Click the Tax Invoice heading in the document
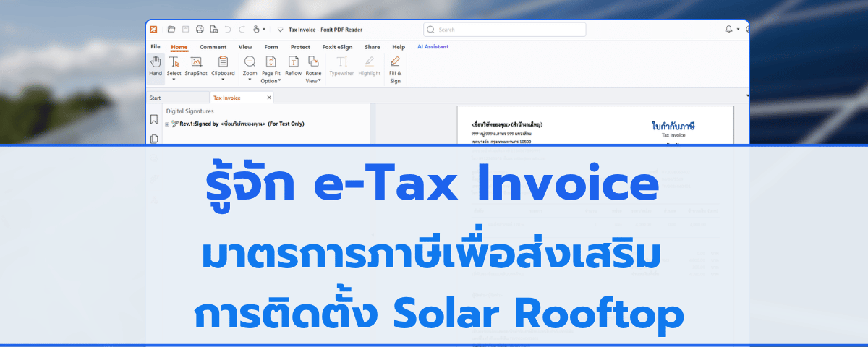The height and width of the screenshot is (347, 868). (673, 134)
